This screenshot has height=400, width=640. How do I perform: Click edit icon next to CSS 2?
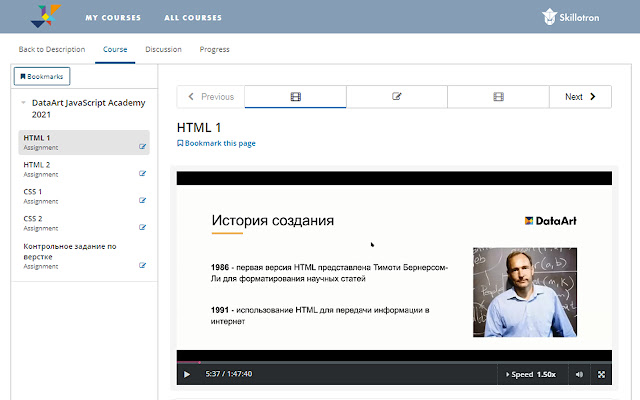point(143,227)
